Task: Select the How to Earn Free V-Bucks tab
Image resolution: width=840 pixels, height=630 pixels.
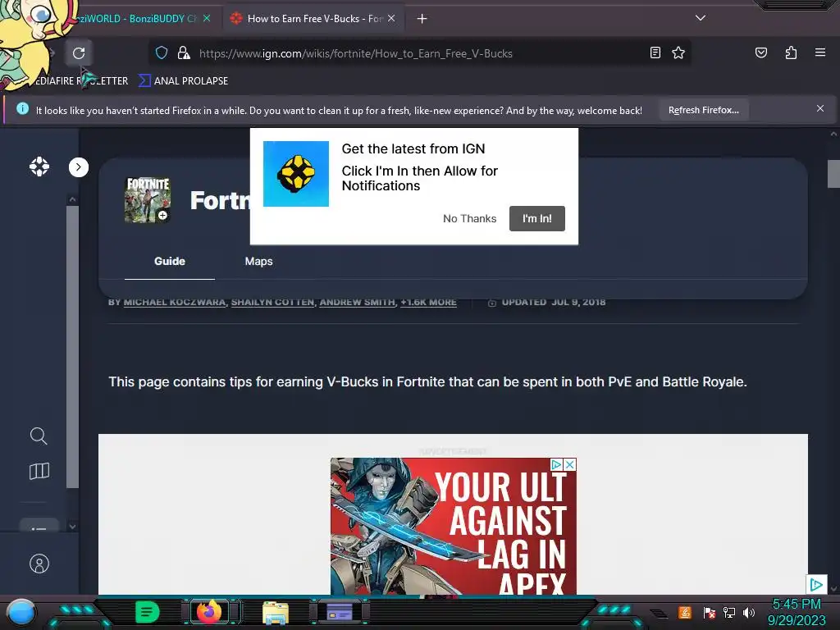Action: pyautogui.click(x=313, y=19)
